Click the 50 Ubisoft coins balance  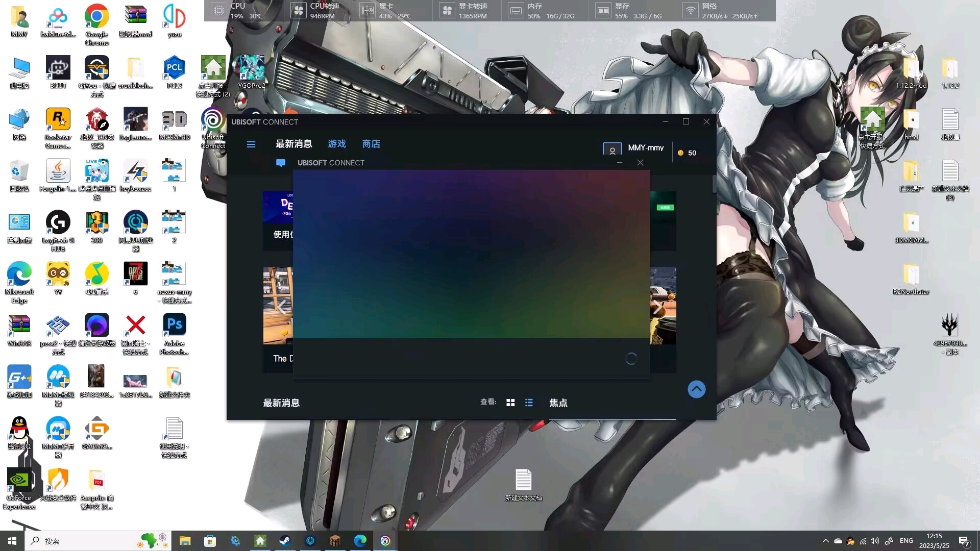coord(687,153)
